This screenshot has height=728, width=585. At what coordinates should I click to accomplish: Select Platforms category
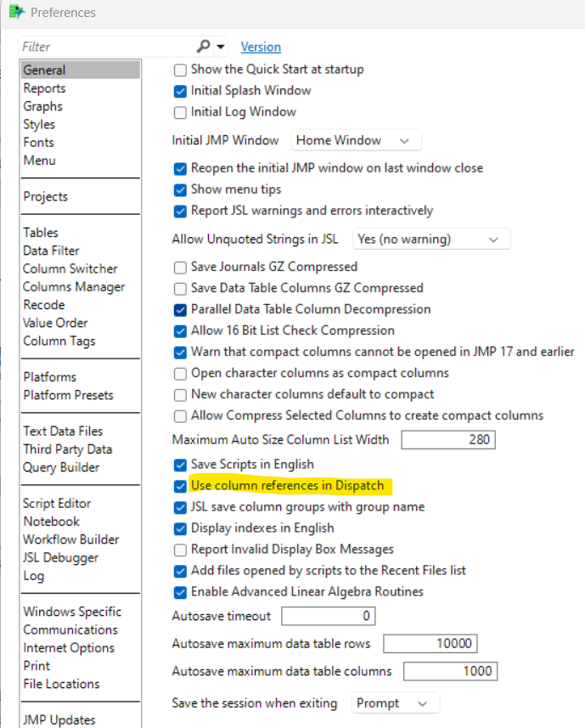coord(49,377)
